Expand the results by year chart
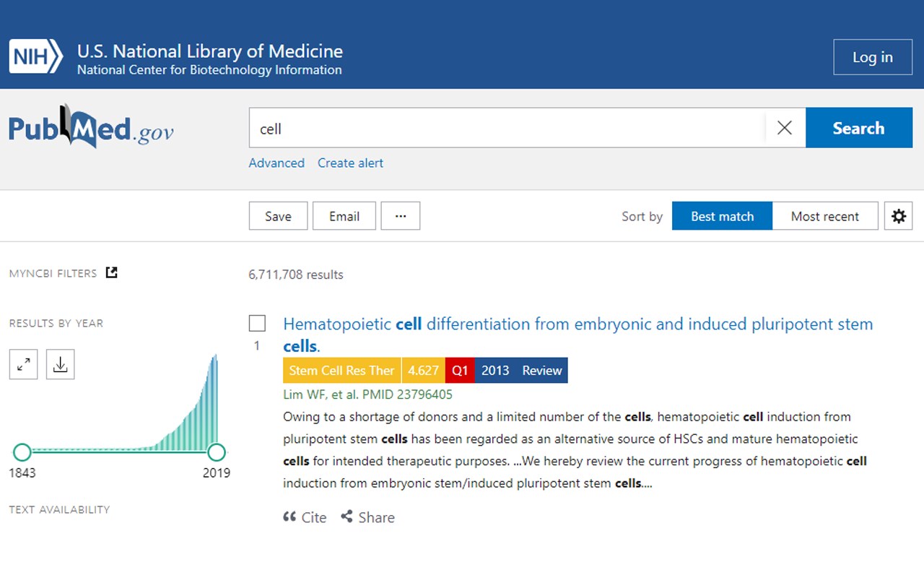 pyautogui.click(x=23, y=365)
